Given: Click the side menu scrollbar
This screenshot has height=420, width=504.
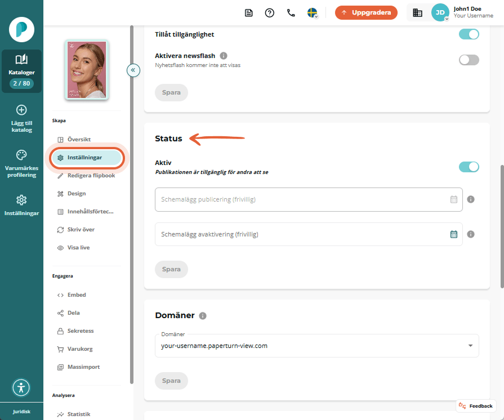Looking at the screenshot, I should tap(131, 204).
